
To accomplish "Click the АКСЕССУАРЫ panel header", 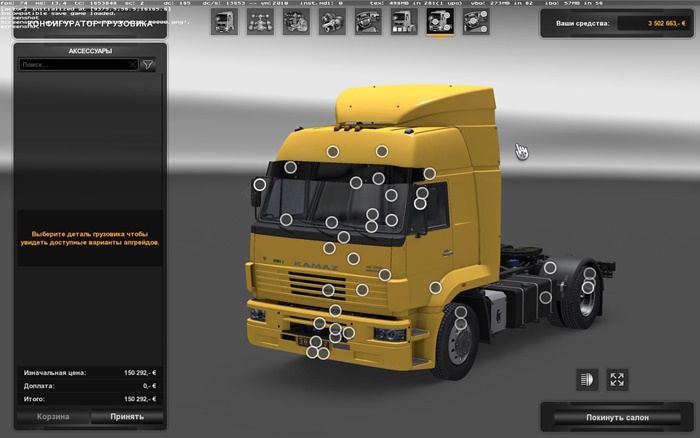I will pyautogui.click(x=90, y=51).
